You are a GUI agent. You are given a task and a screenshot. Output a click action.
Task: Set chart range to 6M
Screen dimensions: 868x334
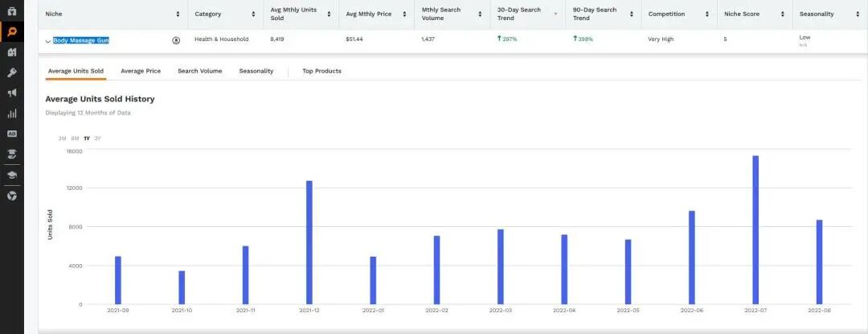point(75,138)
